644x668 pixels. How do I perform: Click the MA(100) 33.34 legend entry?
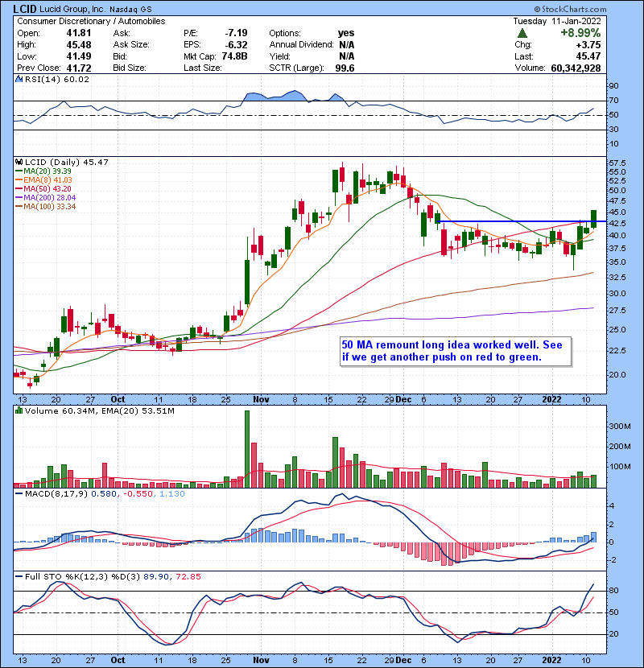pyautogui.click(x=46, y=207)
